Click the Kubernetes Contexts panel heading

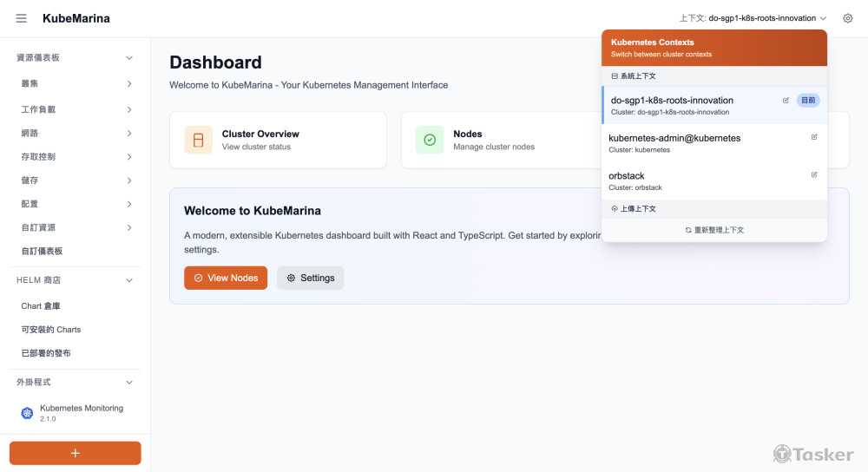(652, 42)
